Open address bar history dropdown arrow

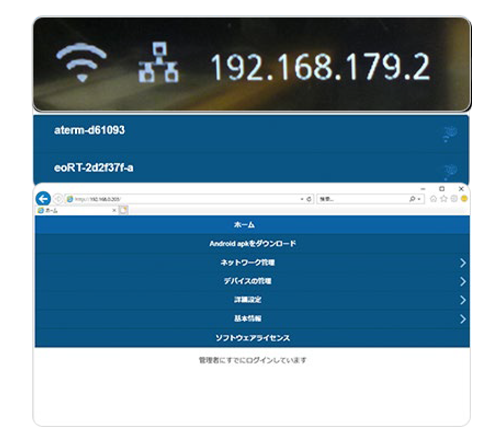302,199
